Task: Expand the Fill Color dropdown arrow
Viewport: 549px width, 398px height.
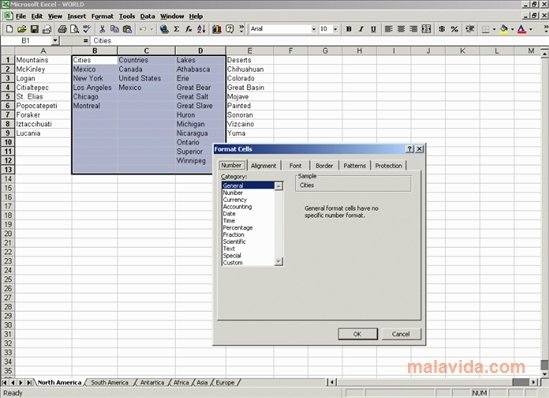Action: (x=512, y=29)
